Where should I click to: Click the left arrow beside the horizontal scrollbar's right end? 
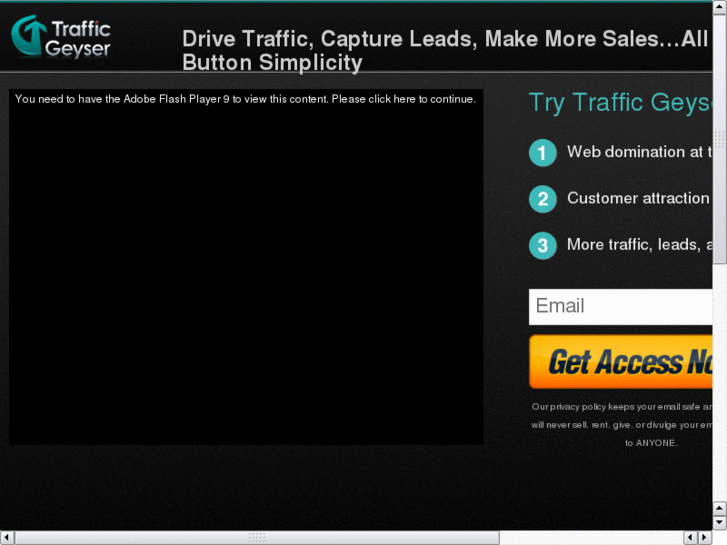pyautogui.click(x=691, y=538)
